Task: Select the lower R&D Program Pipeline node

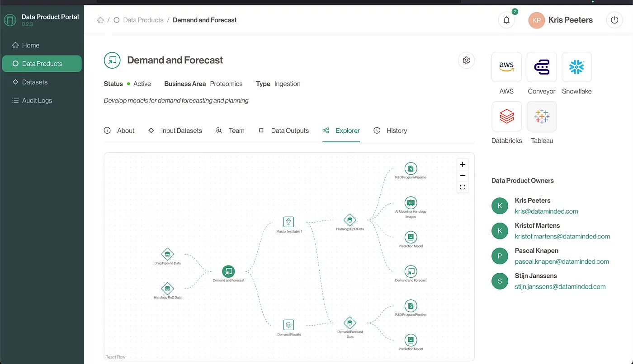Action: 411,306
